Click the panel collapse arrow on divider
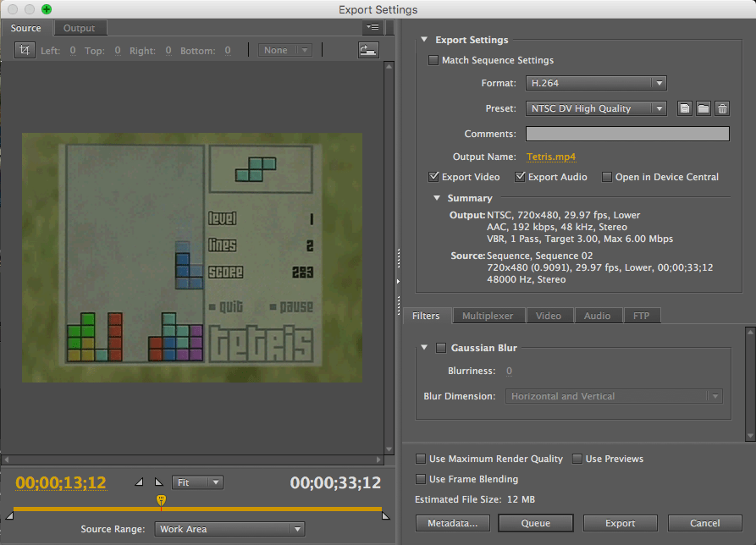Image resolution: width=756 pixels, height=545 pixels. point(398,281)
